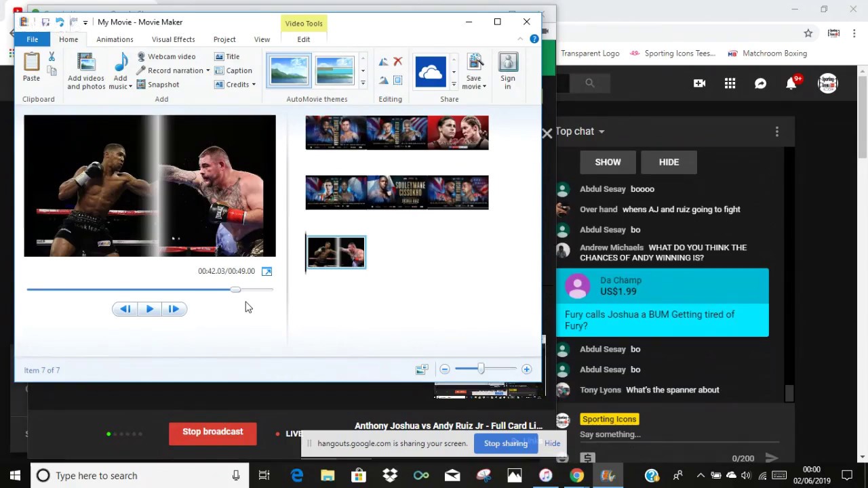Select Joshua vs Ruiz clip thumbnail
Screen dimensions: 868x488
pyautogui.click(x=336, y=252)
